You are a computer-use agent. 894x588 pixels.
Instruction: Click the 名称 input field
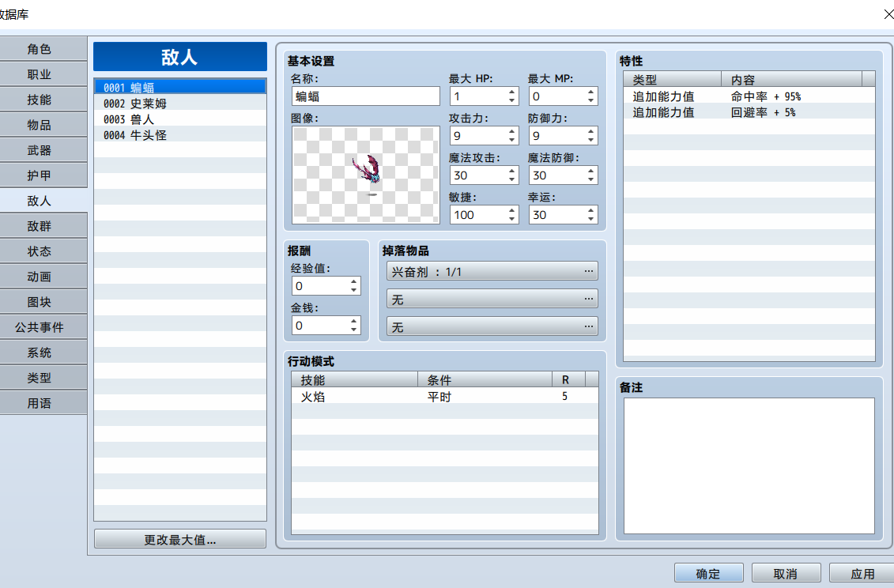pyautogui.click(x=365, y=96)
